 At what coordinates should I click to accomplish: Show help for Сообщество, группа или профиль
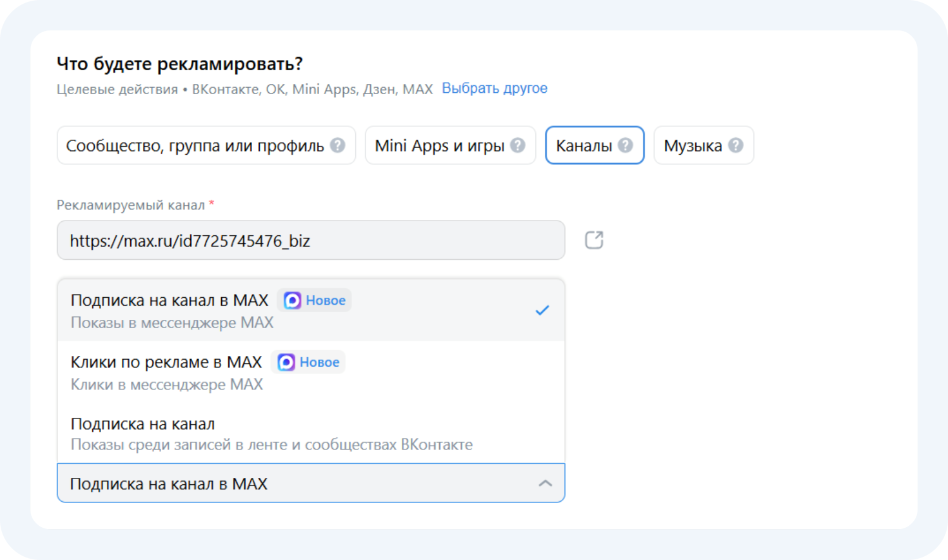point(338,145)
